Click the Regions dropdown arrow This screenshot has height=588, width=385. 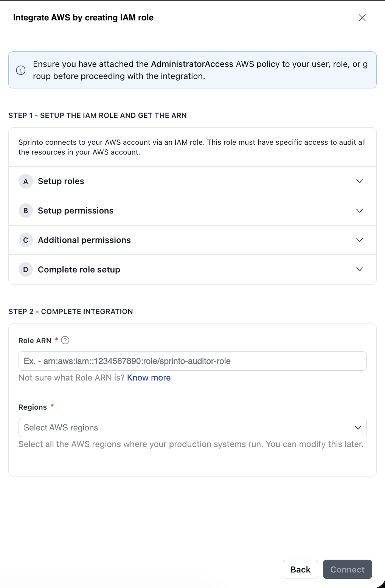[x=358, y=428]
